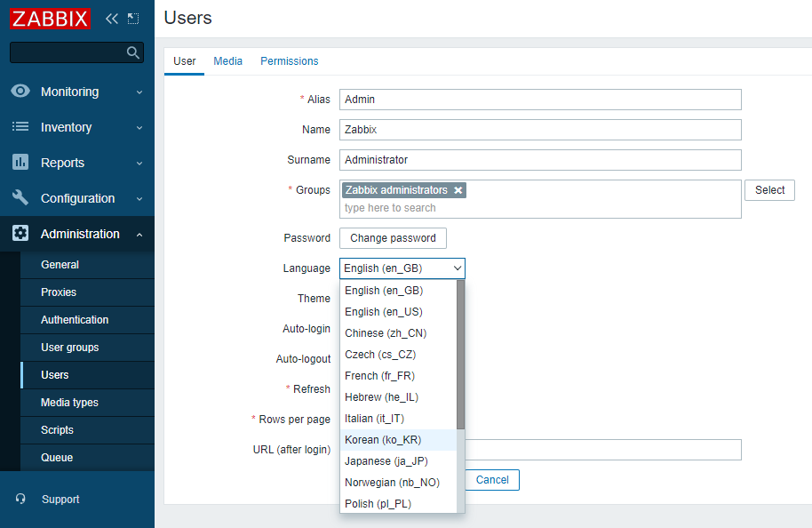Collapse sidebar with double-chevron icon
This screenshot has width=812, height=528.
tap(111, 19)
